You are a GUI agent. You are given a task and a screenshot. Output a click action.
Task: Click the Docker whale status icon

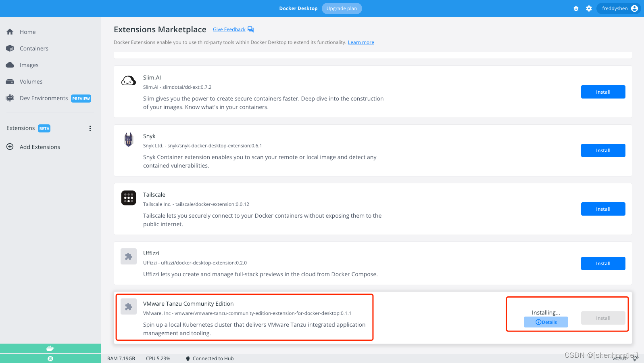[x=50, y=348]
